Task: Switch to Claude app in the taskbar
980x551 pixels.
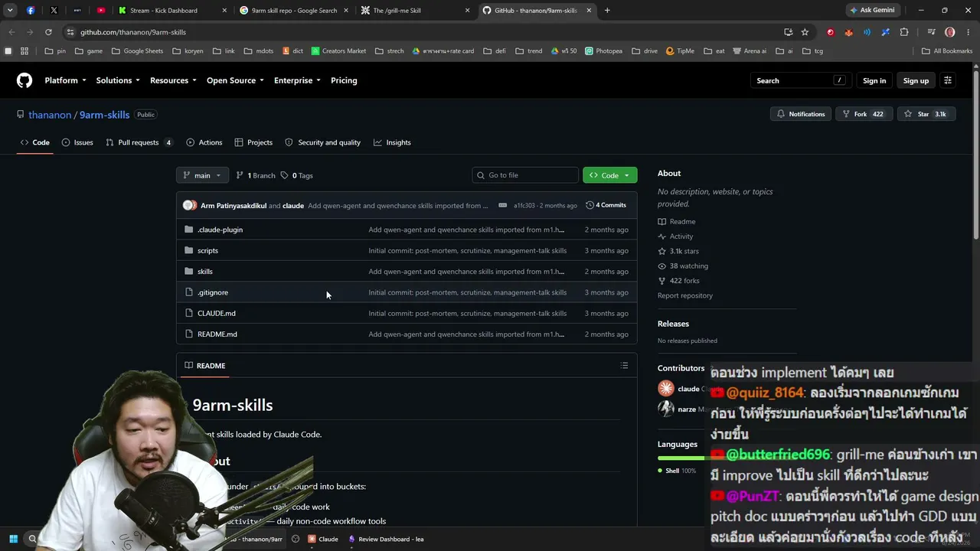Action: coord(322,539)
